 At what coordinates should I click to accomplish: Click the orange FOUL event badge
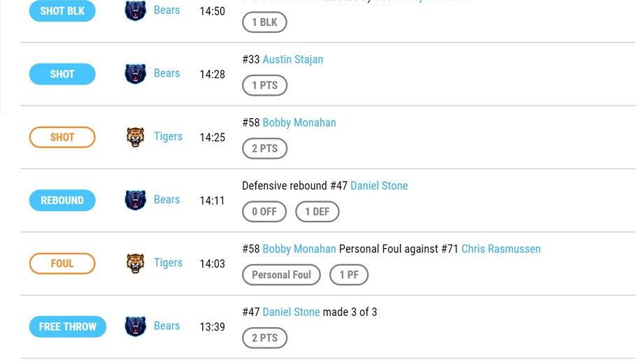click(x=62, y=263)
